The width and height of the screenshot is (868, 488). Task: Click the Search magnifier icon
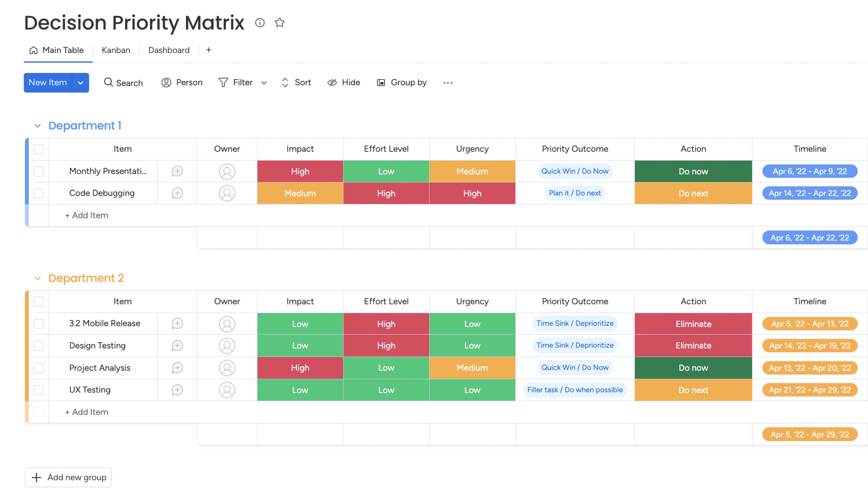coord(108,82)
